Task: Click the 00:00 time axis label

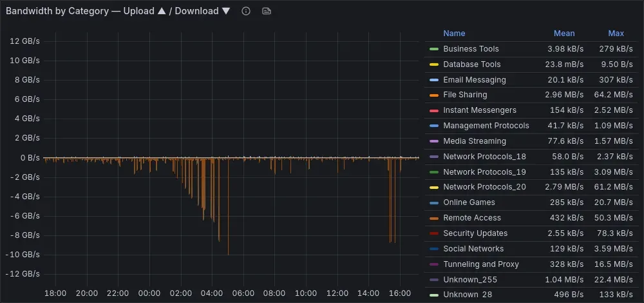Action: pyautogui.click(x=149, y=293)
